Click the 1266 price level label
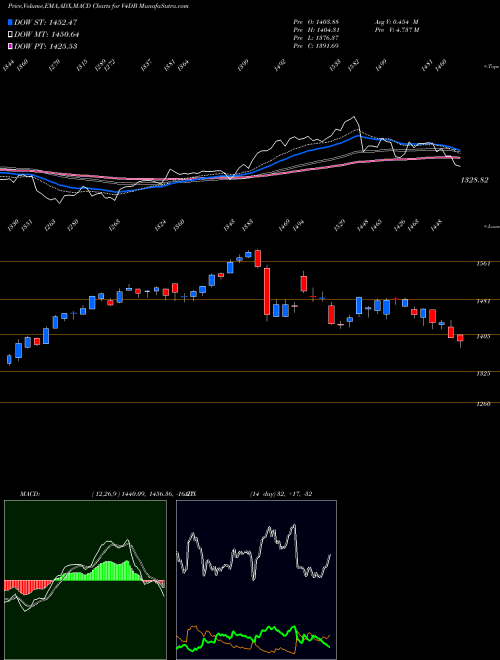This screenshot has height=660, width=500. click(483, 405)
